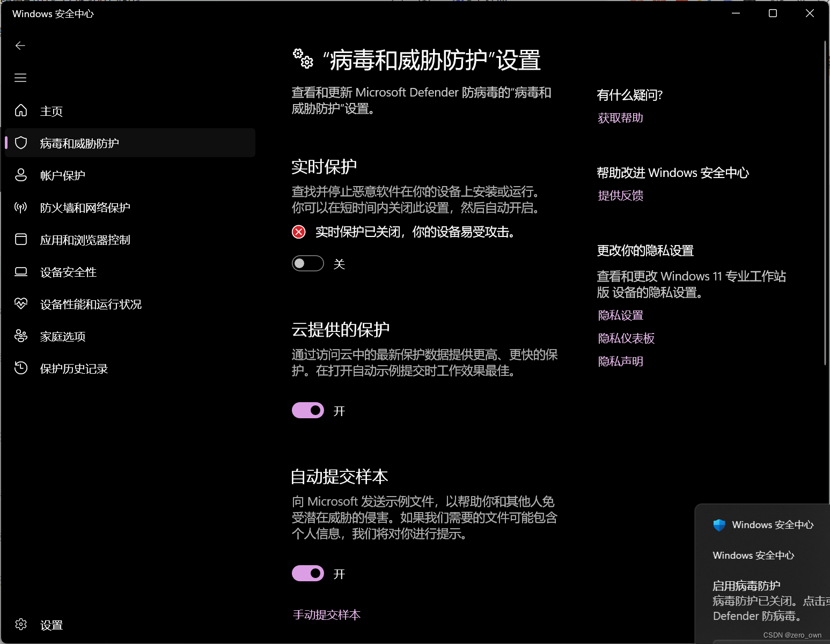Click the 实时保护 section heading
Screen dimensions: 830x644
pyautogui.click(x=324, y=167)
